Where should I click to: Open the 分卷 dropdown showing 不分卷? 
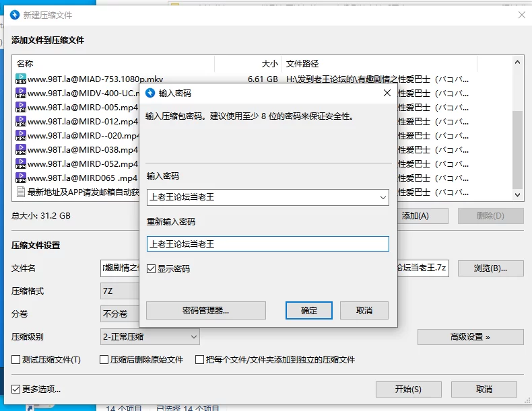point(120,313)
